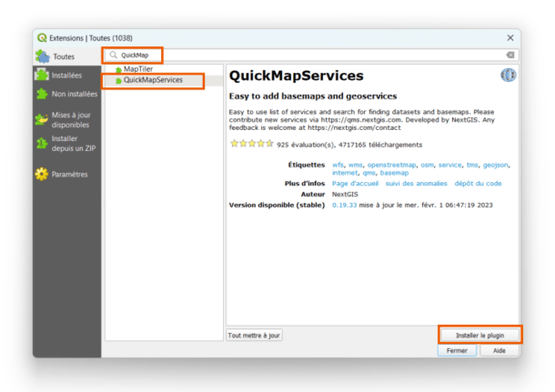This screenshot has width=555, height=392.
Task: Click '925 évaluation(s)' text
Action: coord(306,145)
